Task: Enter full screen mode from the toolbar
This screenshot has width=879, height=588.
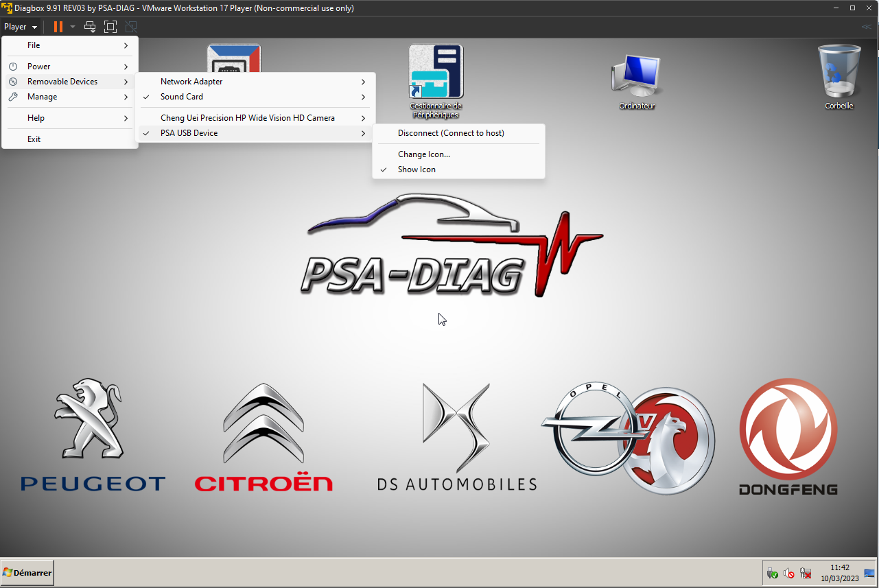Action: [x=110, y=27]
